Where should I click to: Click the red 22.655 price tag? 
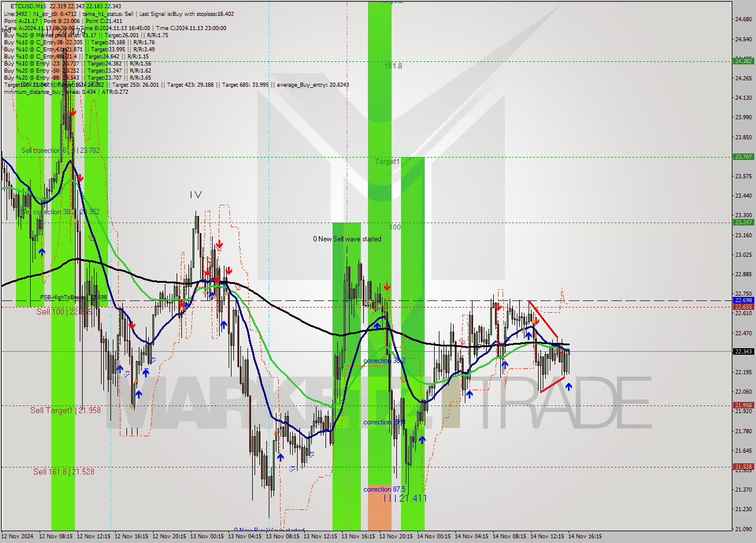(743, 306)
